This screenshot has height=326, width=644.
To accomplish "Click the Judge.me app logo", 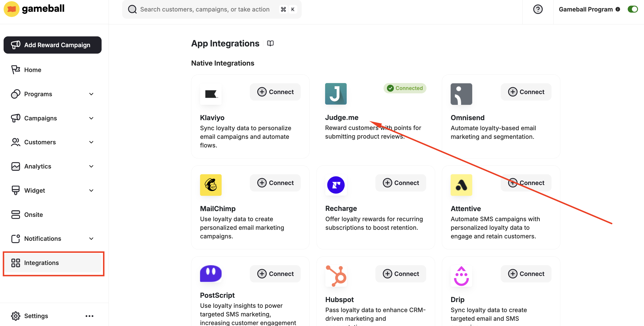I will pyautogui.click(x=335, y=94).
